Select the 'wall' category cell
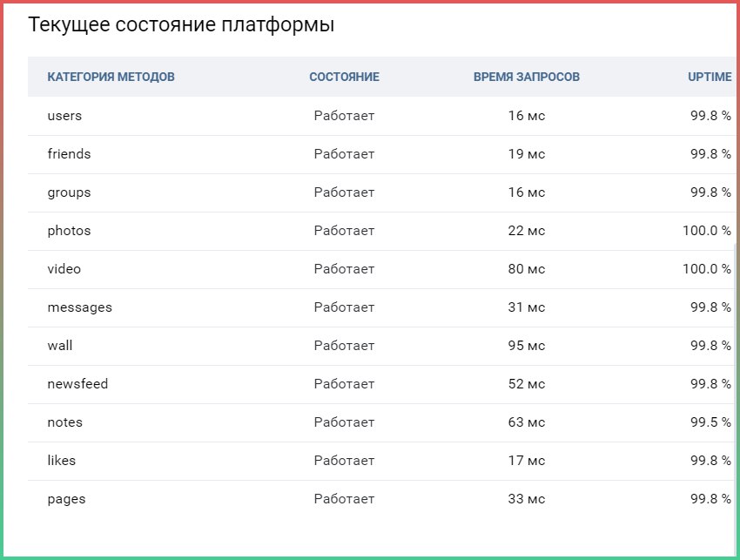 point(60,346)
